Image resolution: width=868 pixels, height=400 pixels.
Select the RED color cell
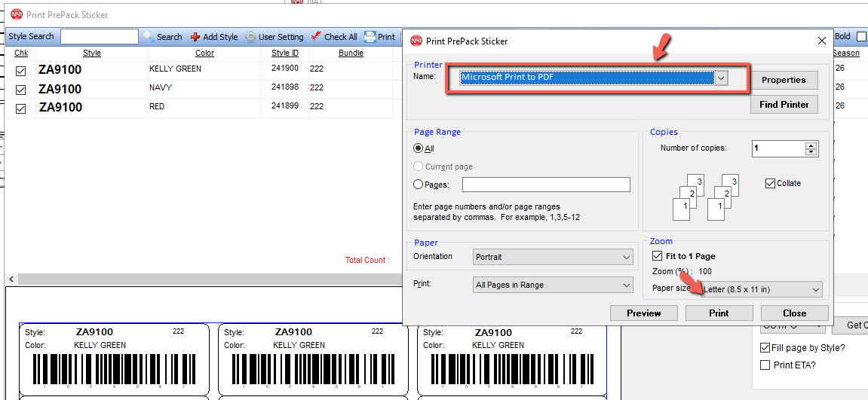tap(204, 106)
